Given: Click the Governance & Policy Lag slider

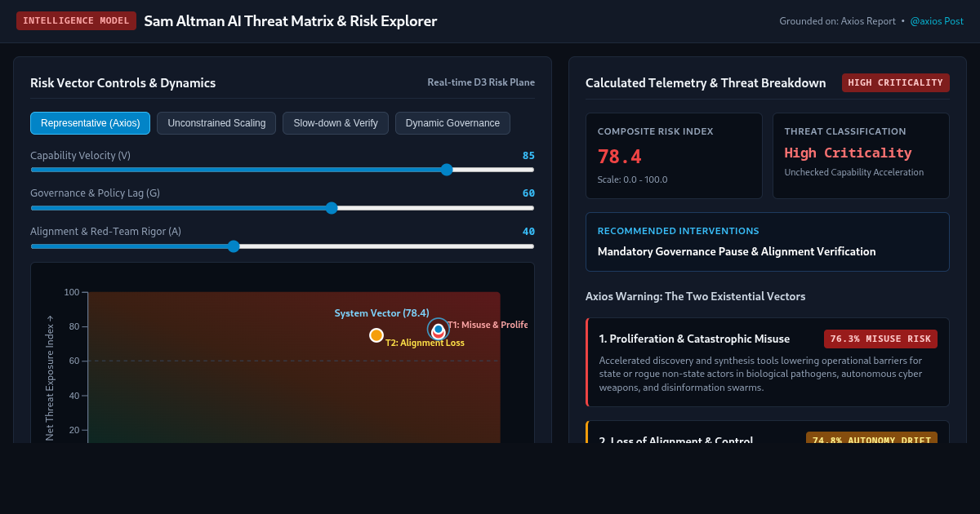Looking at the screenshot, I should coord(283,208).
